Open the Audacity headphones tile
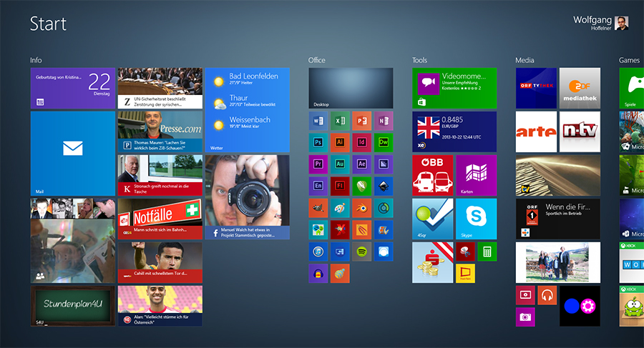The height and width of the screenshot is (348, 644). 318,273
